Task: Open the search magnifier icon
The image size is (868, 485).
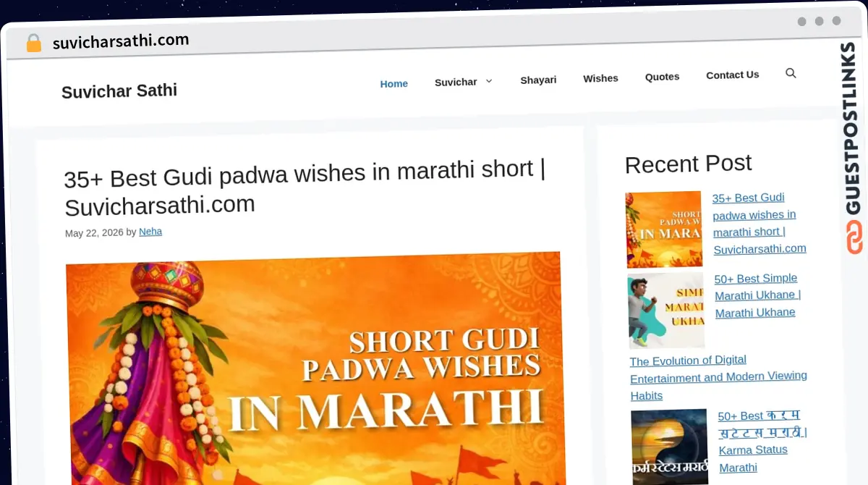Action: click(791, 73)
